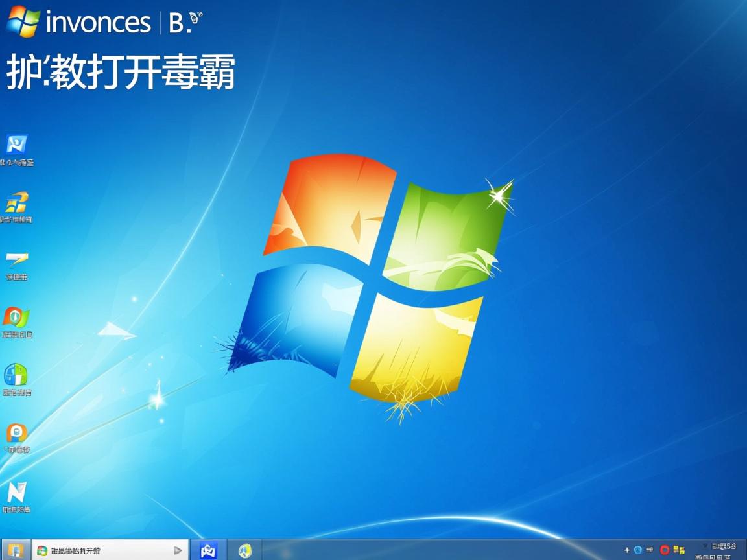Start the green-shield antivirus from the desktop
This screenshot has width=747, height=560.
pos(16,318)
